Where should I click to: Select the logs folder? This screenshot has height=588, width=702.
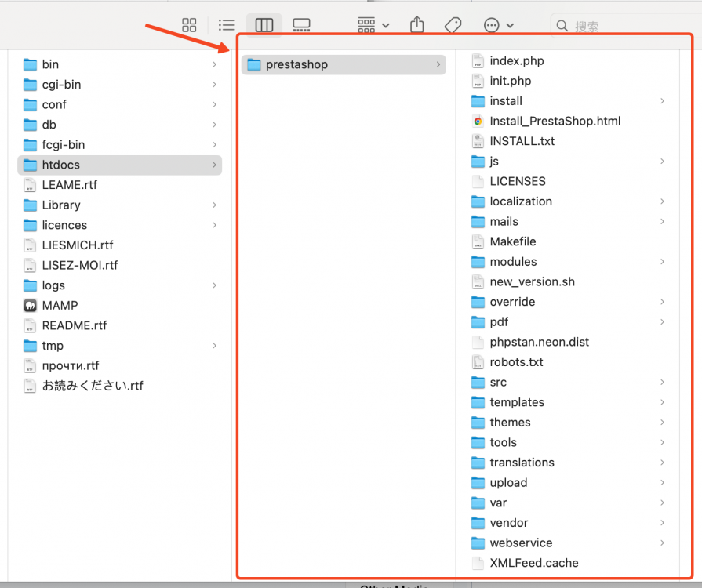pos(119,285)
